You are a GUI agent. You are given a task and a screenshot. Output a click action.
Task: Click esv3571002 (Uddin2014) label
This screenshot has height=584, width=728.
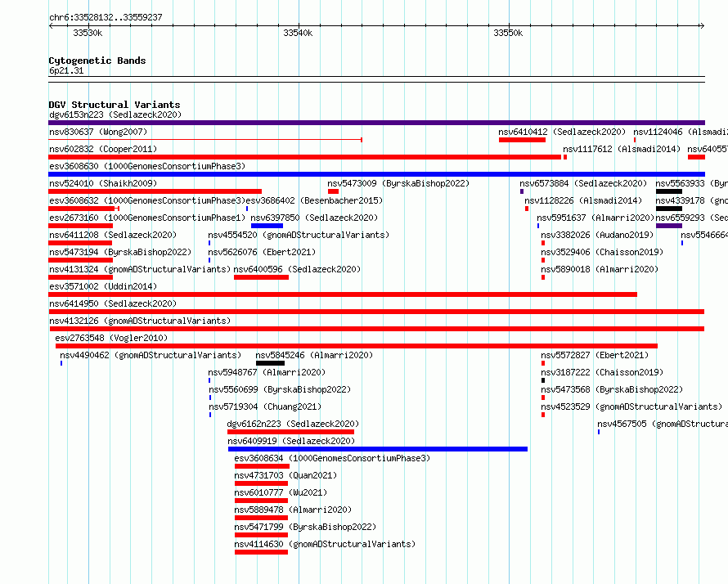(x=103, y=286)
